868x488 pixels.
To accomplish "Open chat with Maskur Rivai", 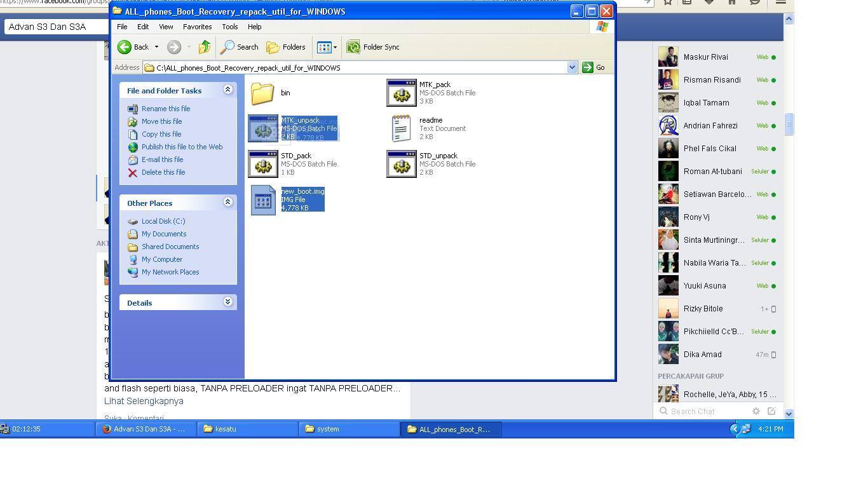I will [717, 57].
